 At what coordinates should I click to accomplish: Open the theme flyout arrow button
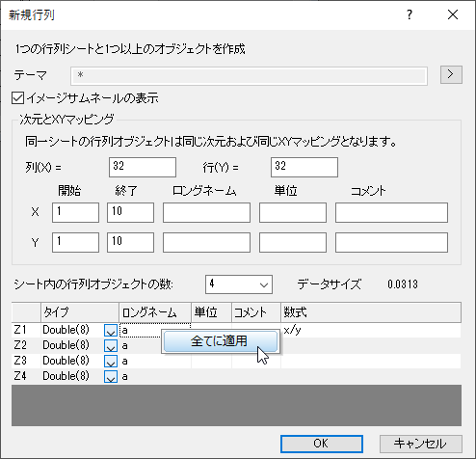pyautogui.click(x=451, y=74)
